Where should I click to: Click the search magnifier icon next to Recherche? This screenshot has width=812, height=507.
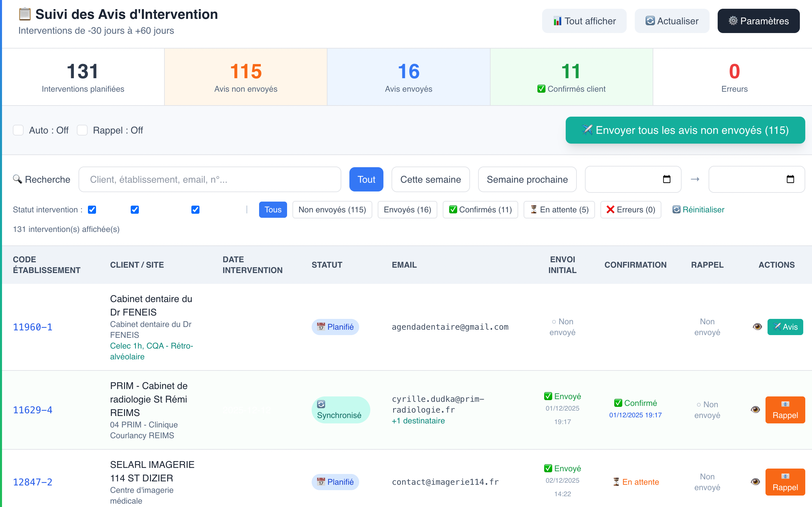18,179
